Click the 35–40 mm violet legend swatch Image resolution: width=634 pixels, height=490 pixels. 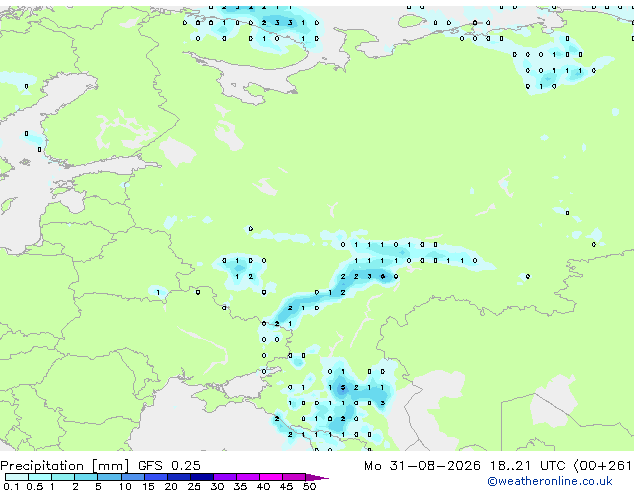[x=248, y=477]
